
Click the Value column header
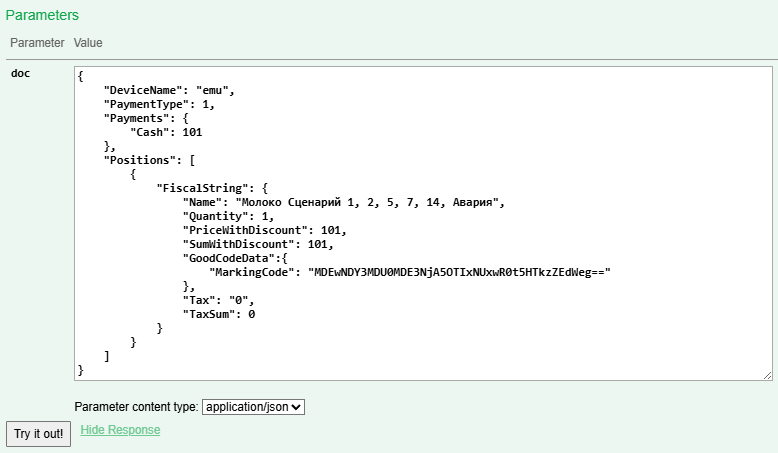tap(88, 43)
